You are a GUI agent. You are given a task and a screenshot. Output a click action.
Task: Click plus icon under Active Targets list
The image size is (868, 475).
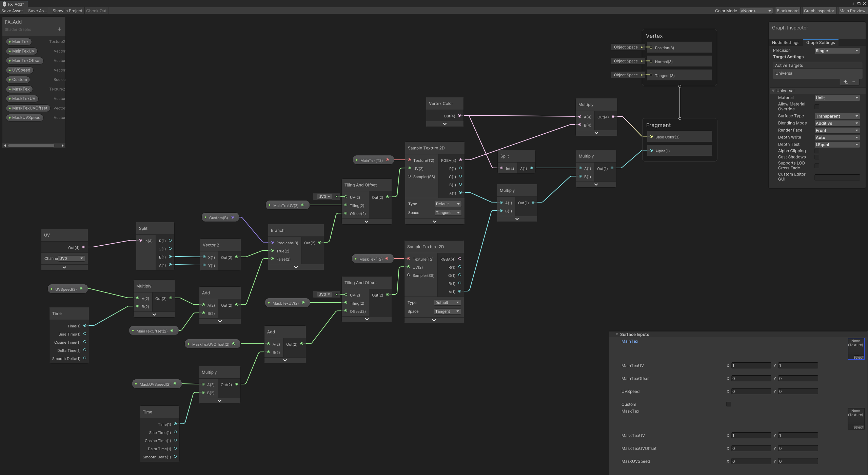(845, 82)
